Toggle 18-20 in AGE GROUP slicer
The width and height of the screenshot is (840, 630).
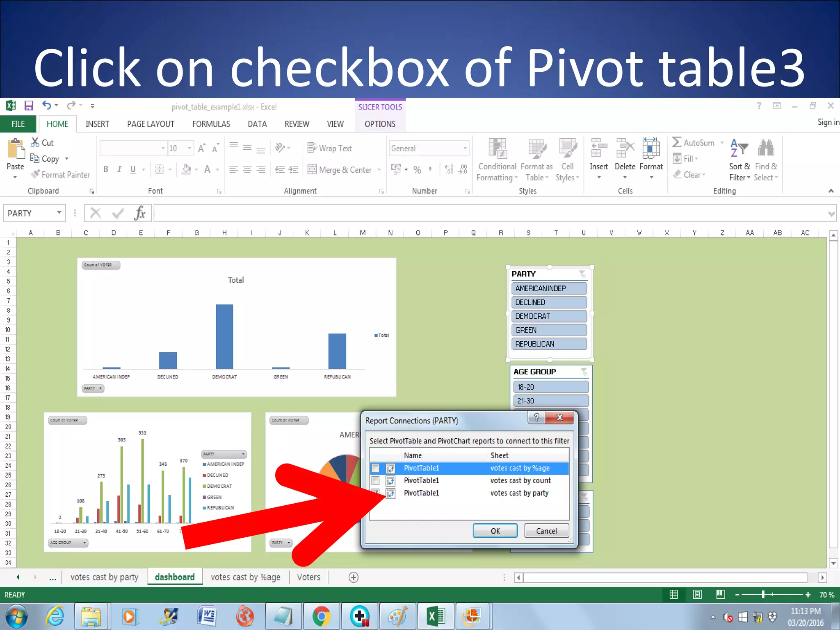tap(551, 387)
